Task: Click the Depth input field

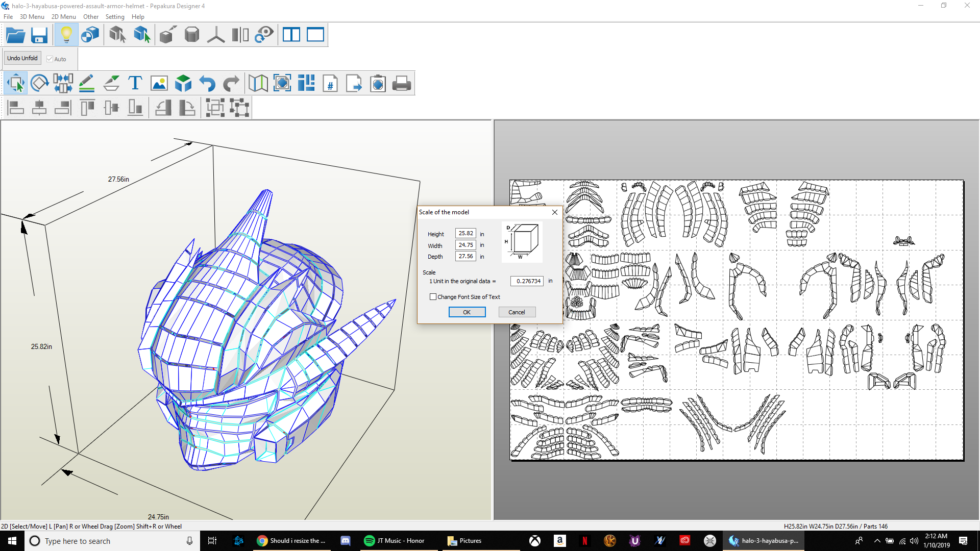Action: coord(465,257)
